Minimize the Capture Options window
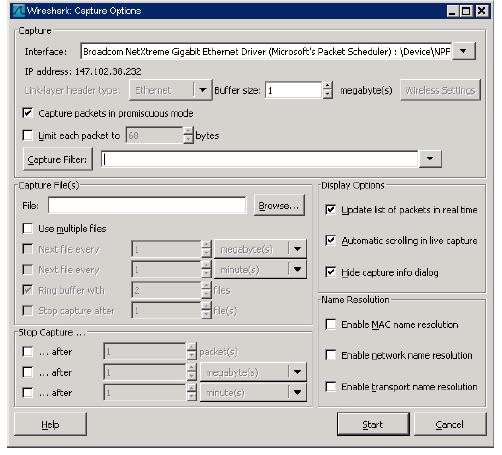The width and height of the screenshot is (502, 455). [x=452, y=11]
